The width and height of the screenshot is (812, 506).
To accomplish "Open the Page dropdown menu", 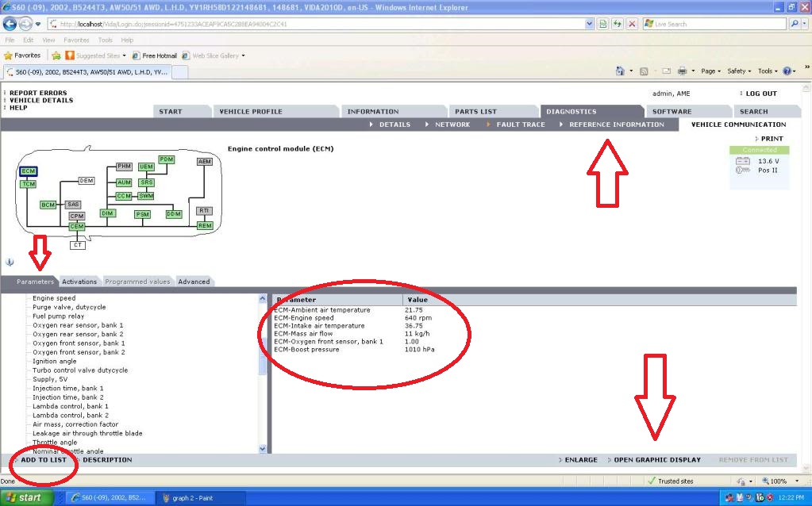I will 710,71.
